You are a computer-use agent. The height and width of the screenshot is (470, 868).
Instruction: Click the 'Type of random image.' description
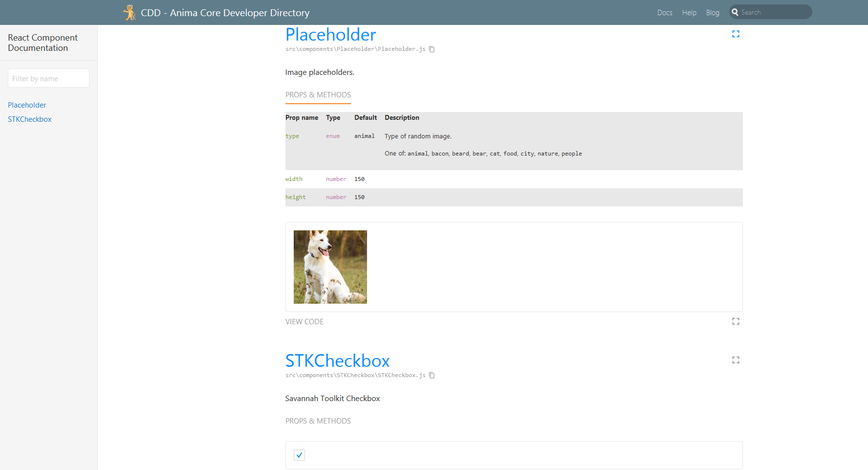(x=418, y=136)
